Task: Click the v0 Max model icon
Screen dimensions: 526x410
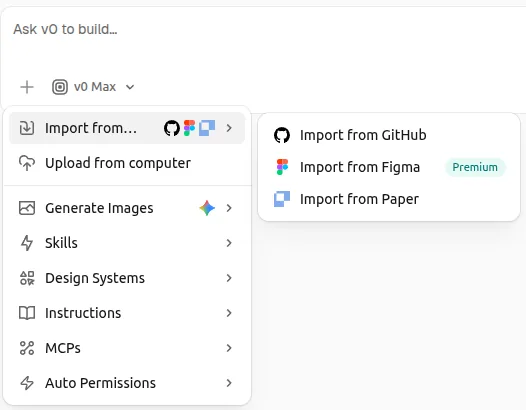Action: tap(60, 87)
